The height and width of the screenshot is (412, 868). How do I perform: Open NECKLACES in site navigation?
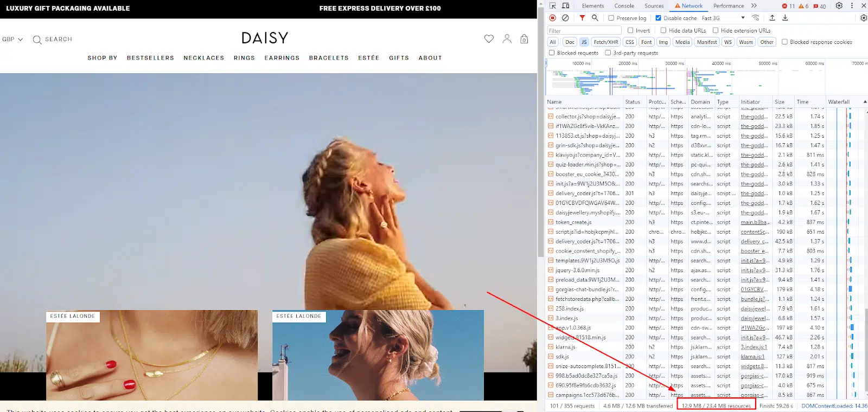point(204,58)
